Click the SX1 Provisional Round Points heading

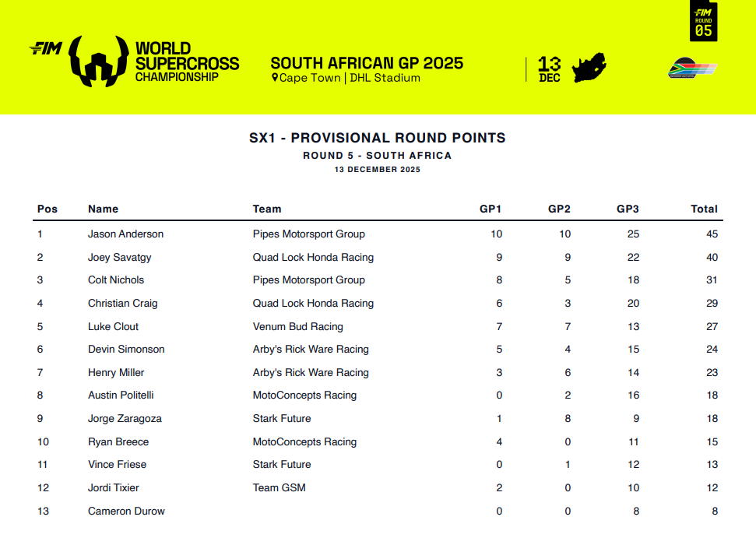378,138
